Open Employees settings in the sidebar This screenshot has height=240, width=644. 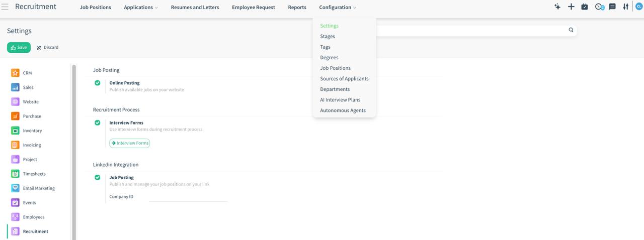34,217
